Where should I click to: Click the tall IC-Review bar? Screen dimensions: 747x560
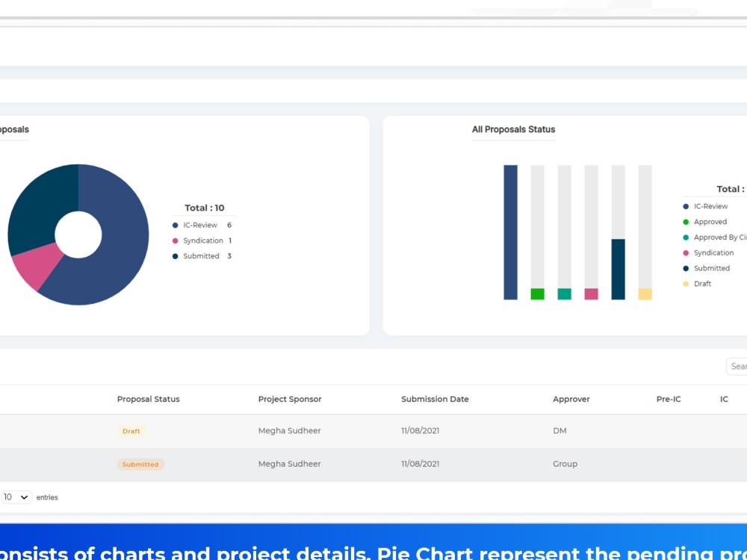(510, 232)
